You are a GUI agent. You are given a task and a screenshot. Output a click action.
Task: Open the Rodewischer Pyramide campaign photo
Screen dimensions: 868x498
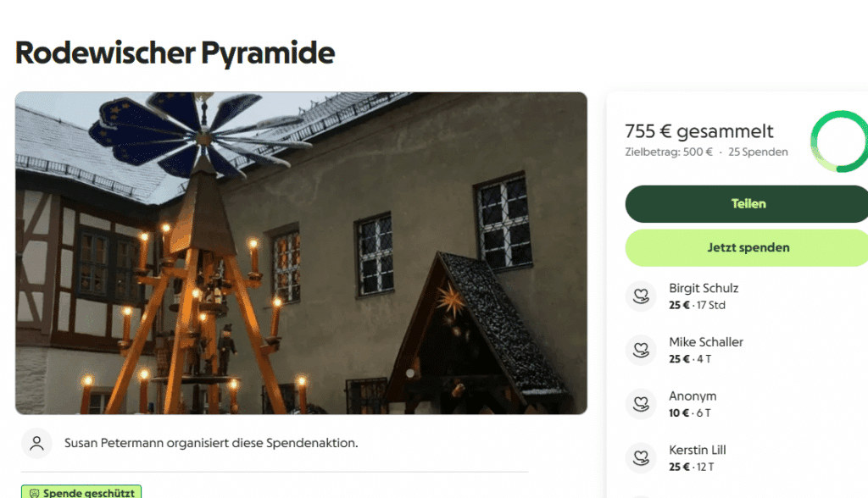click(301, 253)
